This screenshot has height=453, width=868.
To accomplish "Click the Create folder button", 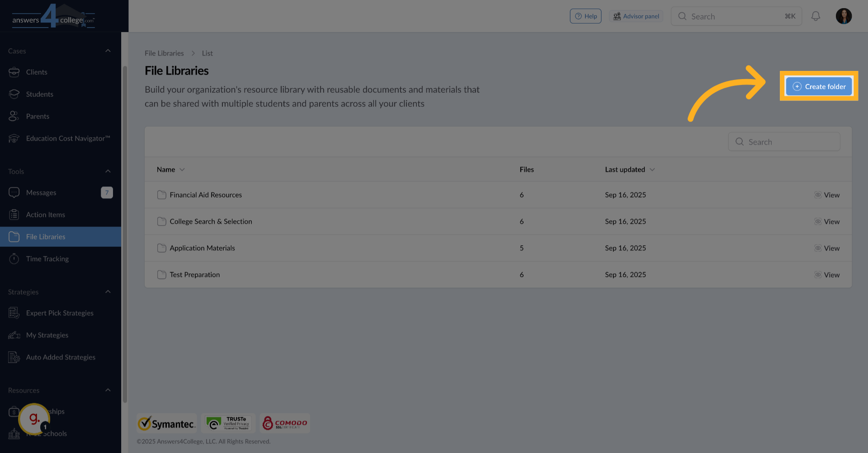I will click(819, 86).
